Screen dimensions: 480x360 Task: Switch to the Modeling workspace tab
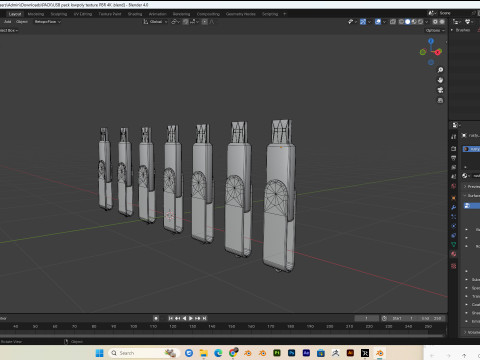pos(36,14)
